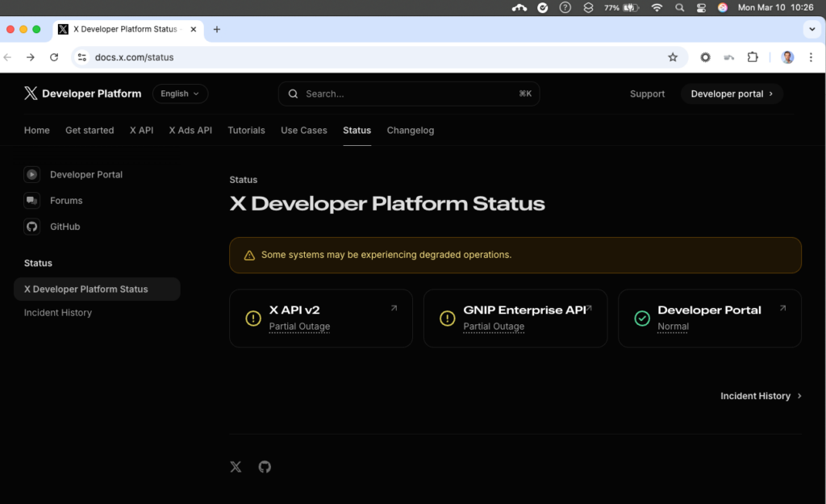
Task: Click Developer Portal normal status checkmark icon
Action: pyautogui.click(x=641, y=318)
